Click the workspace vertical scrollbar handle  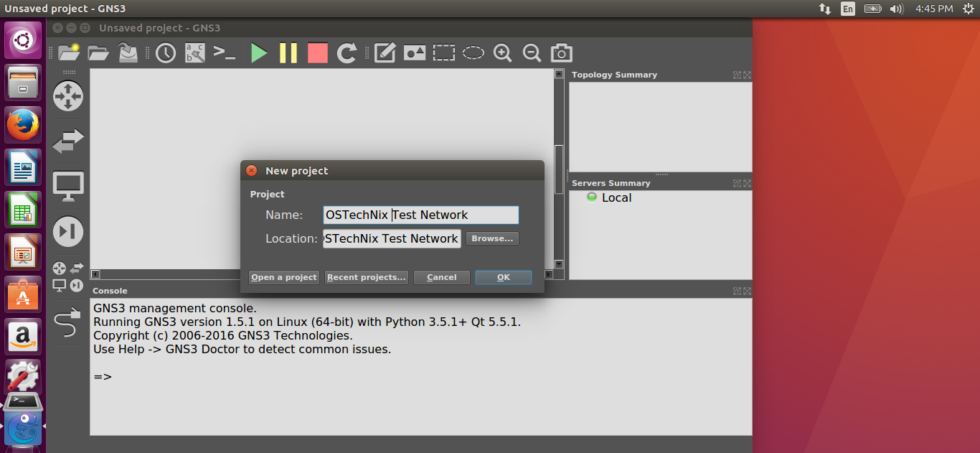click(x=559, y=169)
